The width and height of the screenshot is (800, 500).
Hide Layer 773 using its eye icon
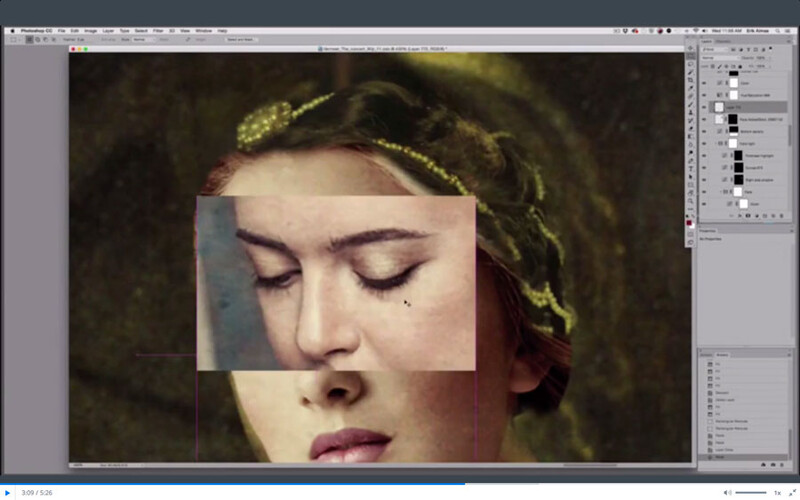coord(704,107)
